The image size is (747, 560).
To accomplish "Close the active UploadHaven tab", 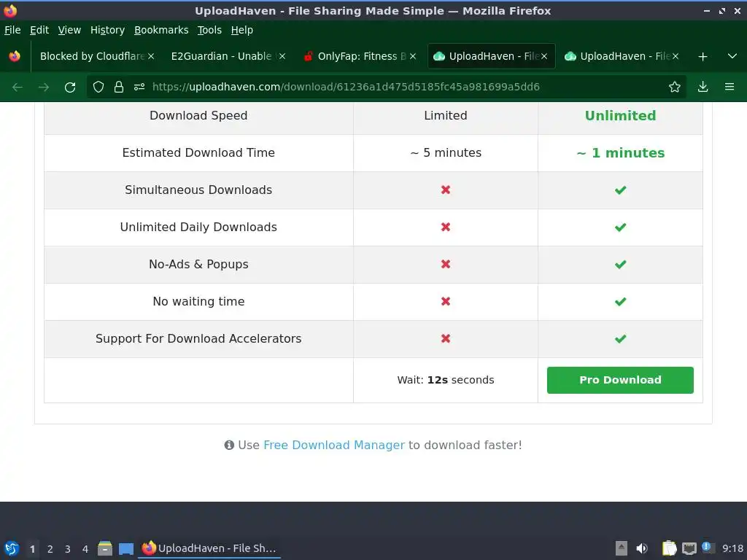I will pos(544,56).
